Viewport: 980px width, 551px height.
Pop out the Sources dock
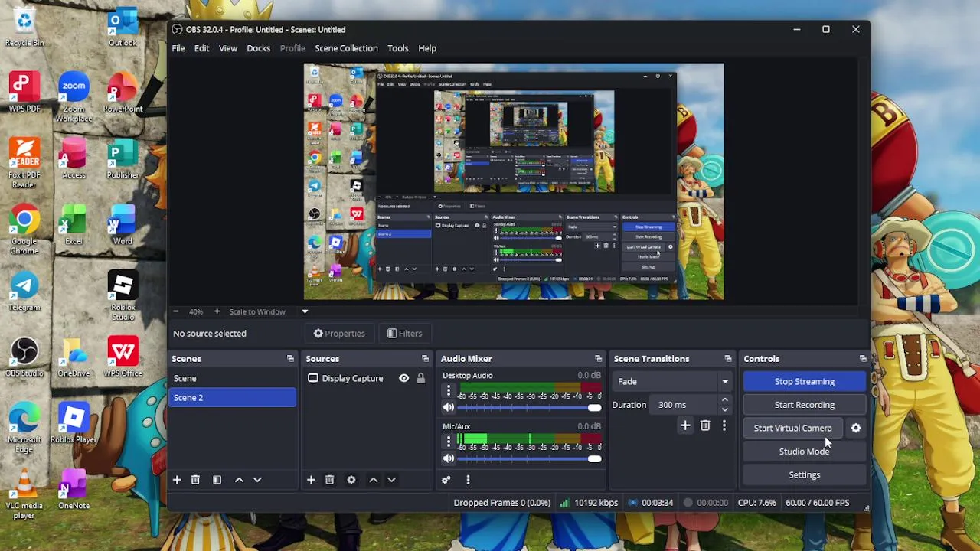(x=425, y=359)
